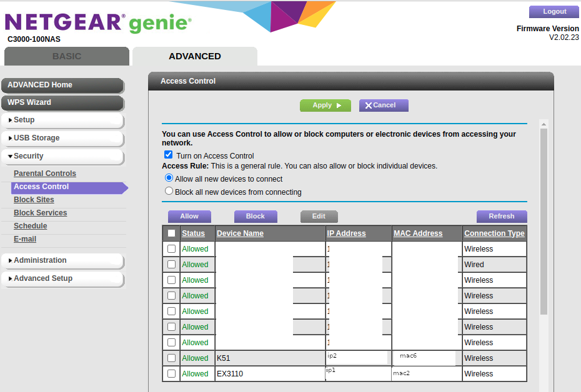Click the ip2 address cell
This screenshot has width=581, height=392.
coord(358,358)
